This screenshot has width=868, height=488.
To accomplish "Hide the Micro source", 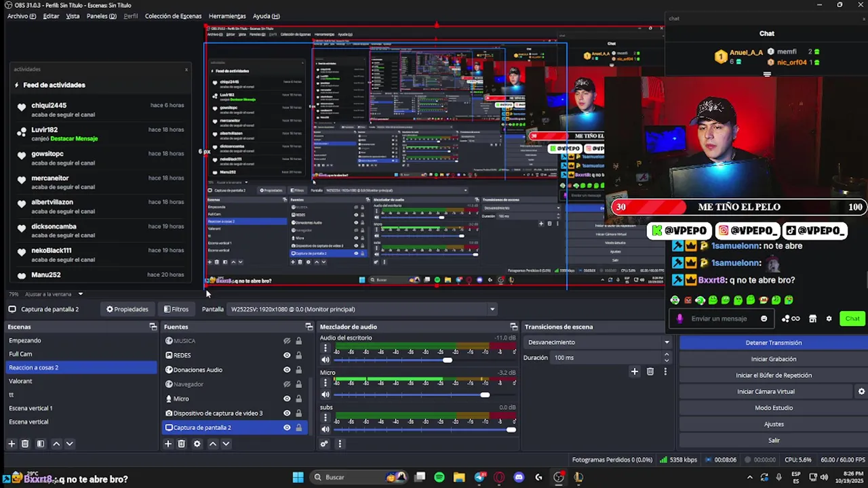I will (287, 399).
